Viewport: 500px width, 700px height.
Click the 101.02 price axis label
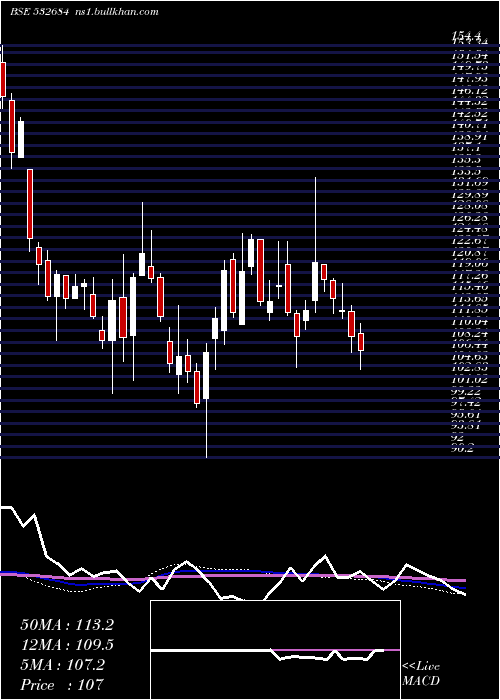click(468, 380)
